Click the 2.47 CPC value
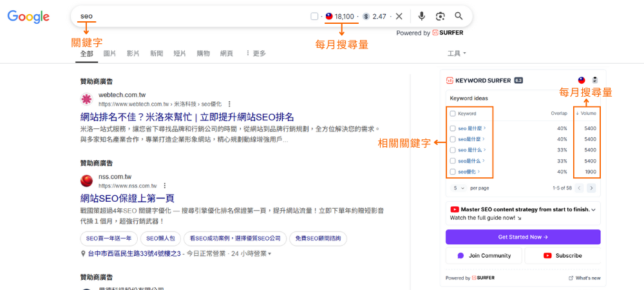 (379, 16)
